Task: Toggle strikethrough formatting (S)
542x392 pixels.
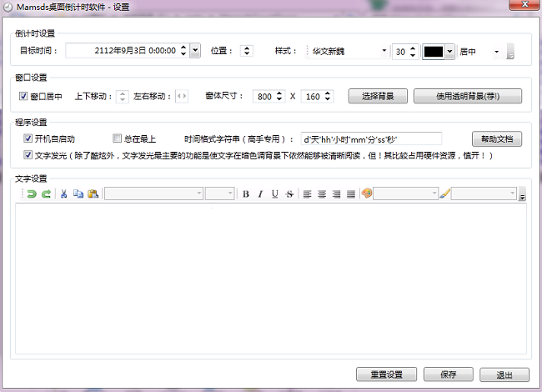Action: point(289,194)
